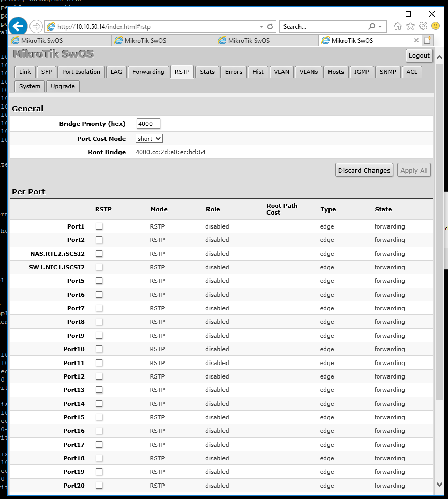
Task: Enable RSTP checkbox for Port20
Action: pyautogui.click(x=99, y=486)
